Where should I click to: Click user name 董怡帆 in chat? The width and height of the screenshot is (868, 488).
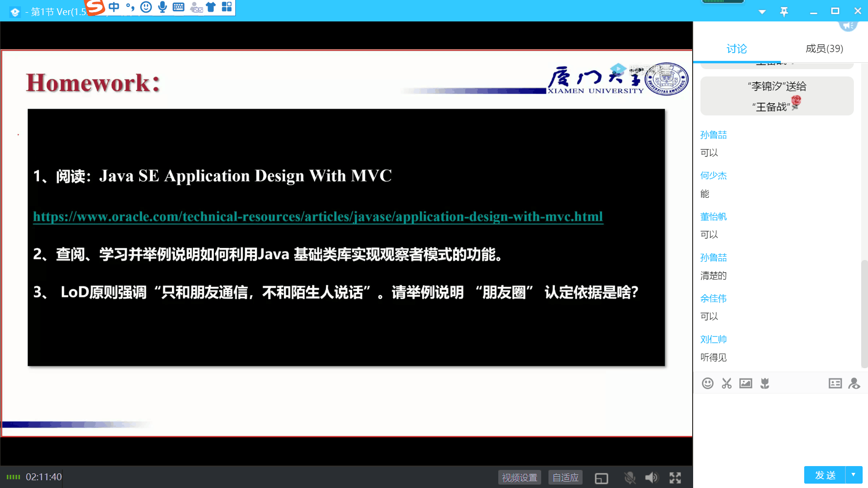tap(714, 217)
